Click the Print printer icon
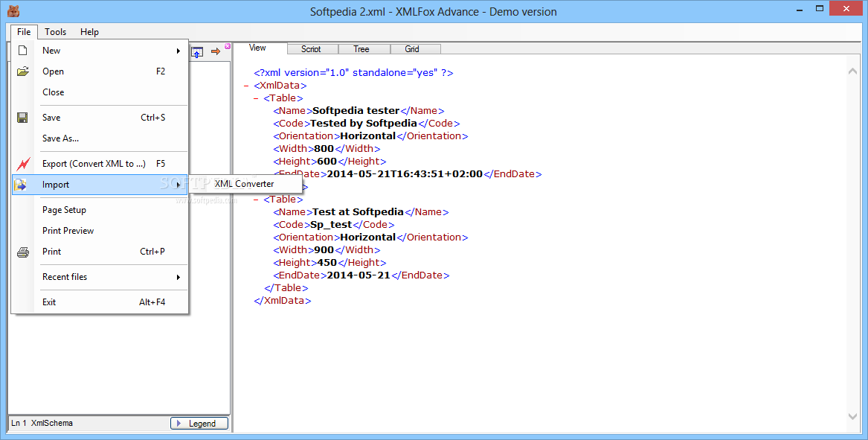This screenshot has width=868, height=440. [x=22, y=252]
